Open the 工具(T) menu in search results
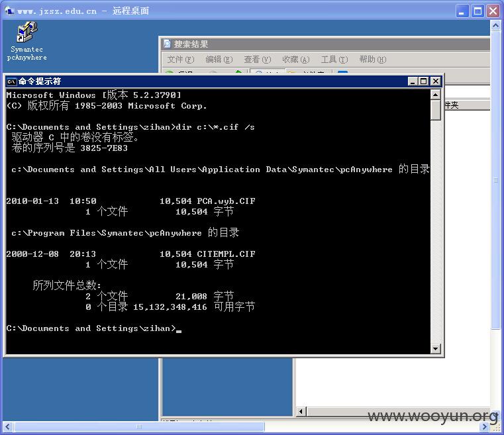Viewport: 504px width, 435px height. click(334, 60)
